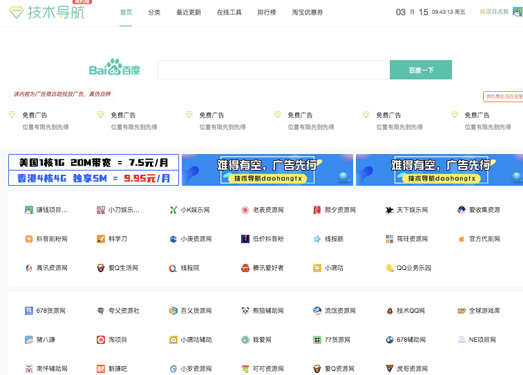Click the avatar icon beside 找项目点我
This screenshot has width=523, height=375.
(518, 12)
